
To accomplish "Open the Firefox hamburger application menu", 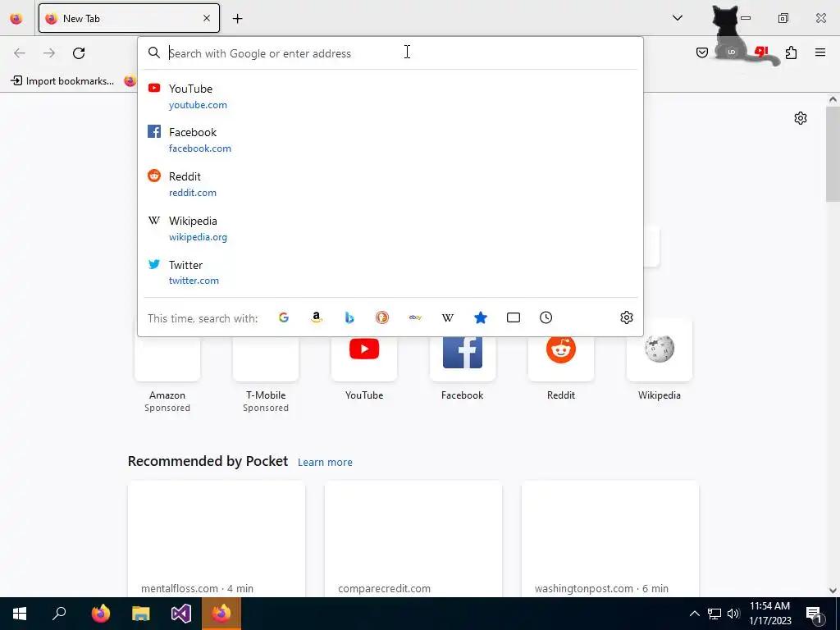I will click(x=820, y=52).
